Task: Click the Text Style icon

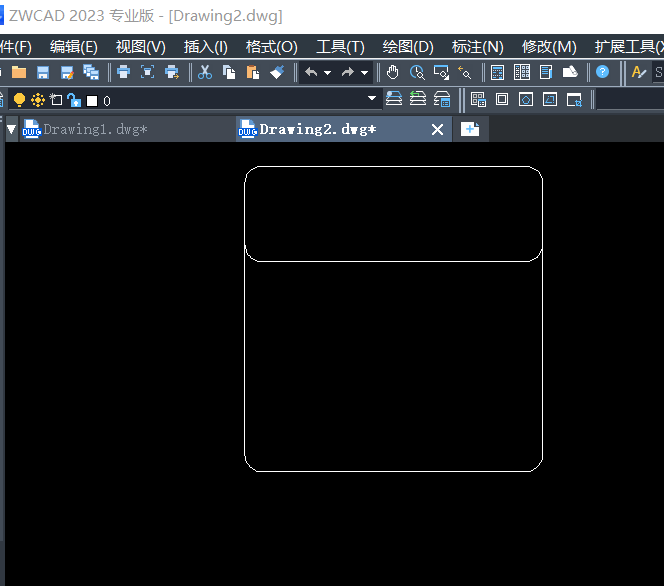Action: 639,72
